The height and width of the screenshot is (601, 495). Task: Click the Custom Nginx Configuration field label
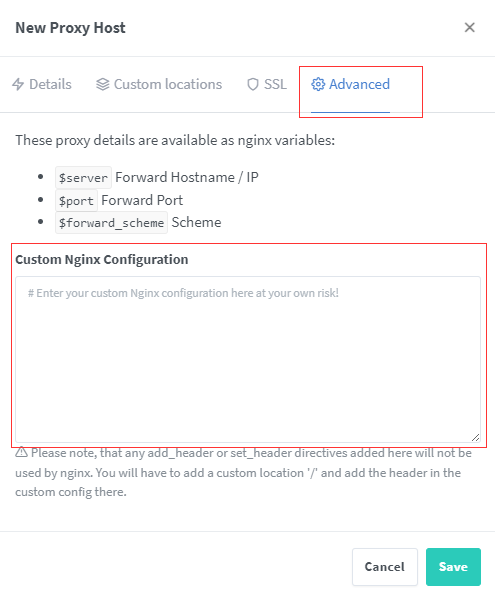point(102,259)
